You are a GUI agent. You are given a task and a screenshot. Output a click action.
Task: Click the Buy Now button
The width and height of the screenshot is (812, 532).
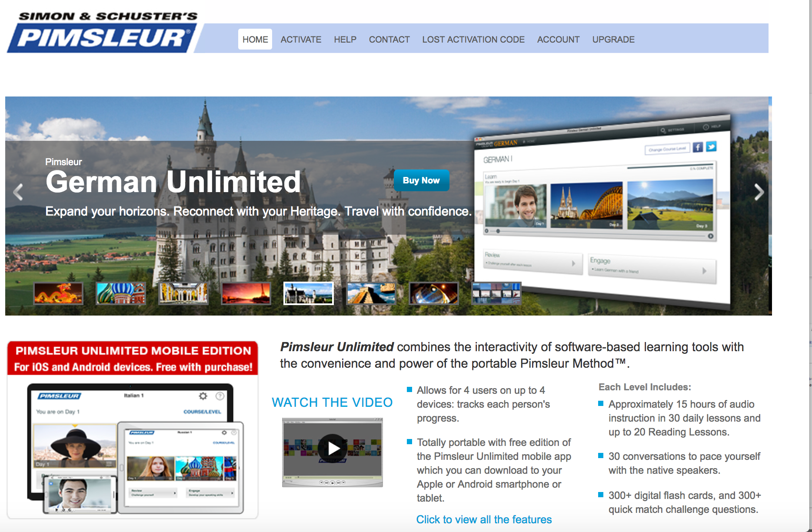pyautogui.click(x=421, y=180)
